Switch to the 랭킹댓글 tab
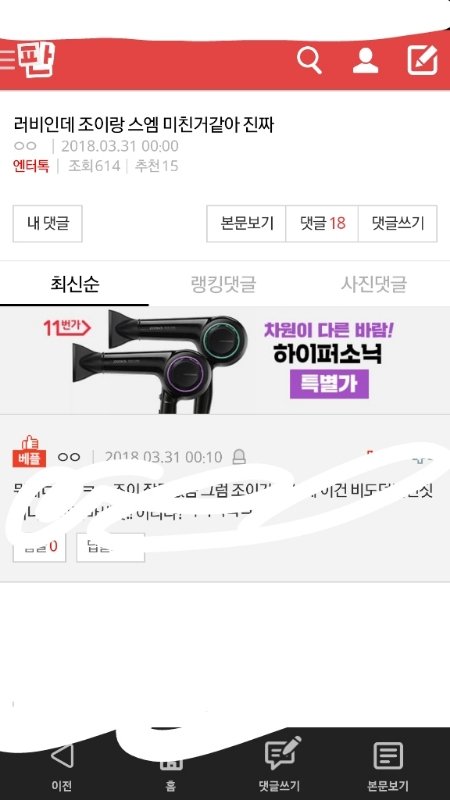This screenshot has height=800, width=450. point(223,284)
